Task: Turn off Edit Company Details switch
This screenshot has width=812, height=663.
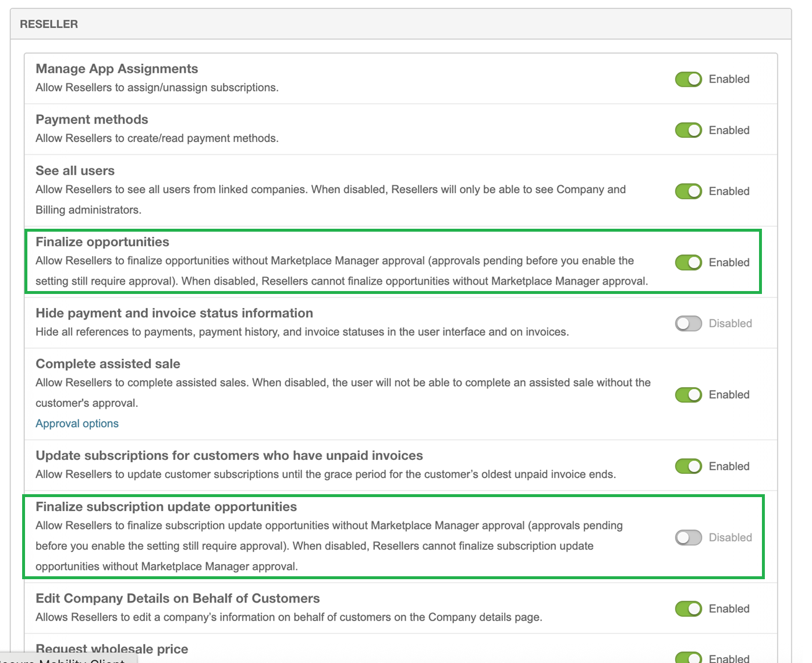Action: coord(688,609)
